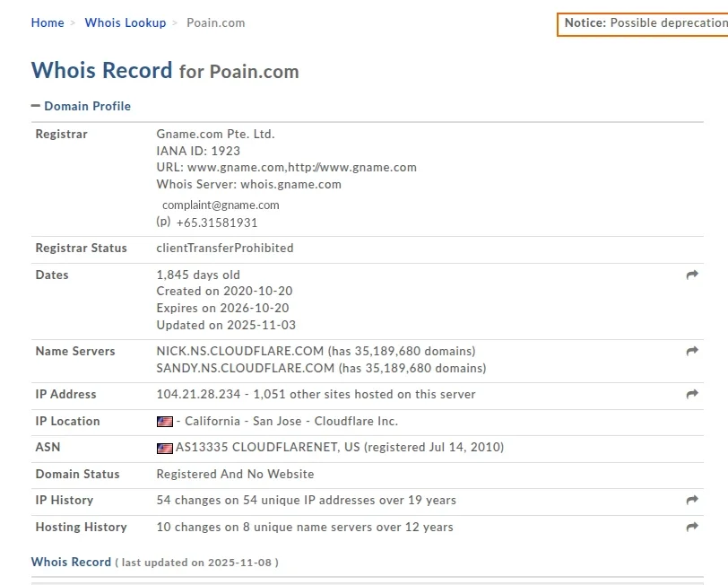
Task: Click share arrow icon in Dates row
Action: click(x=692, y=275)
